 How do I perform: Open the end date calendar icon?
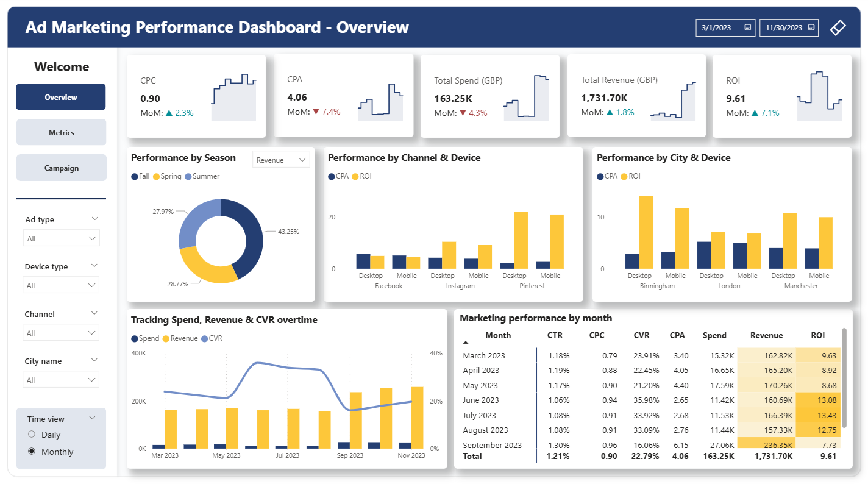point(811,27)
